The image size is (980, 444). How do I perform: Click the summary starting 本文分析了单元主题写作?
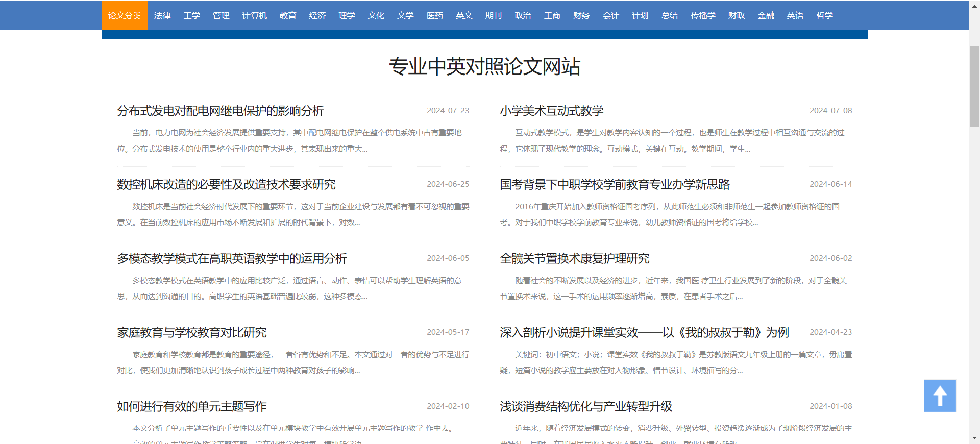[x=293, y=433]
